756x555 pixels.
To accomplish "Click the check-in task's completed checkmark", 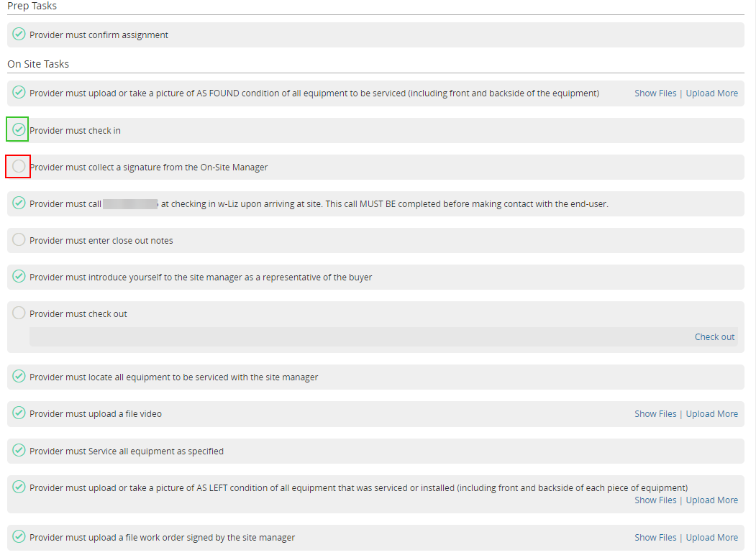I will click(x=18, y=130).
